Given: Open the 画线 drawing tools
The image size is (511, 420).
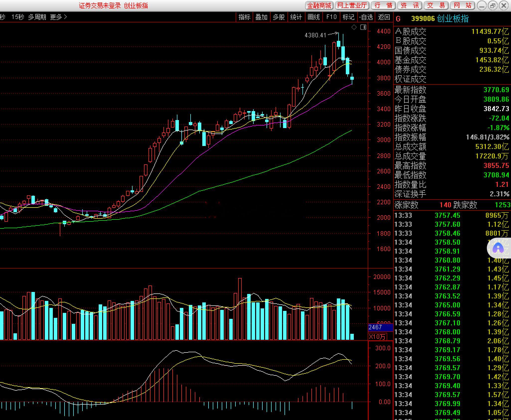Looking at the screenshot, I should [314, 17].
